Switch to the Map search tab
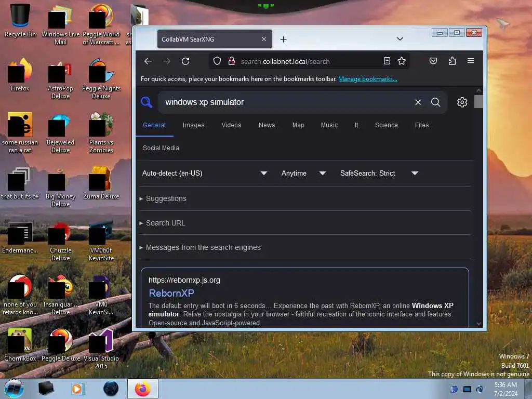 pyautogui.click(x=298, y=125)
